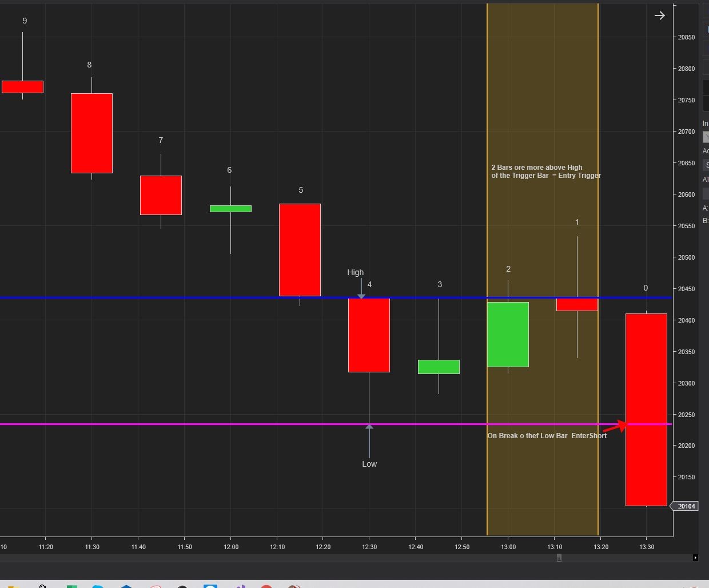This screenshot has width=709, height=588.
Task: Click the 20200 price axis label
Action: coord(687,446)
